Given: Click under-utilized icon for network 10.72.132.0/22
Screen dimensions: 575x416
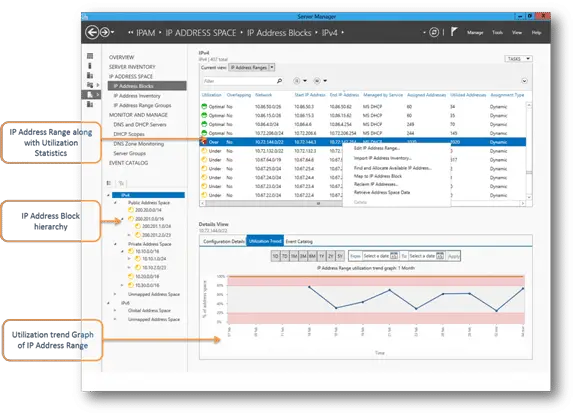Looking at the screenshot, I should 204,151.
